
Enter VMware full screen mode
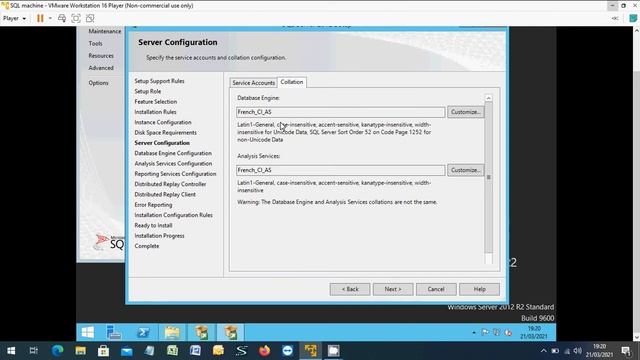tap(76, 18)
